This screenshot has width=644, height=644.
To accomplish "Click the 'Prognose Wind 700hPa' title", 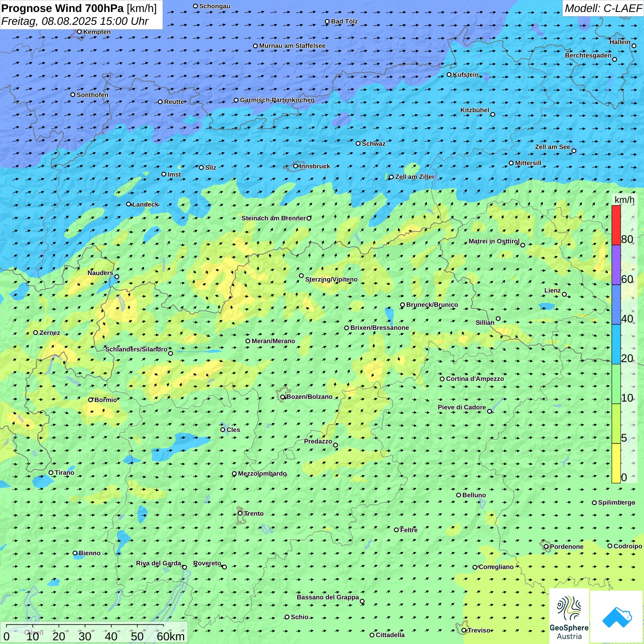I will click(x=63, y=8).
